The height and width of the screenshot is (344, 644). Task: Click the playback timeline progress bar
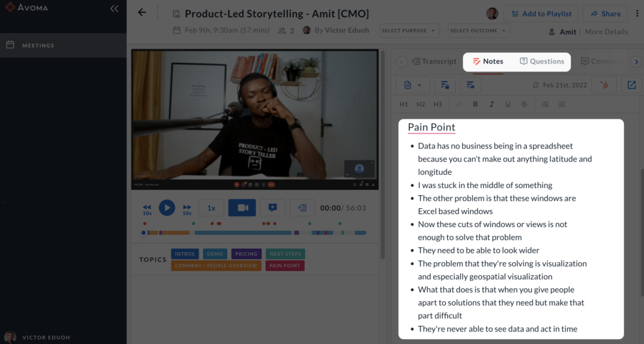click(x=254, y=233)
